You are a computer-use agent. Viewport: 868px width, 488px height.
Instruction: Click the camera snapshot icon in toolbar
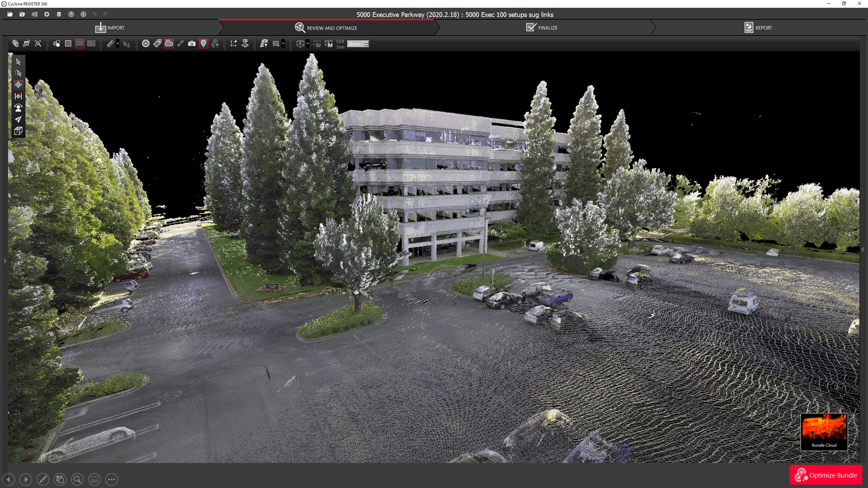(x=192, y=44)
